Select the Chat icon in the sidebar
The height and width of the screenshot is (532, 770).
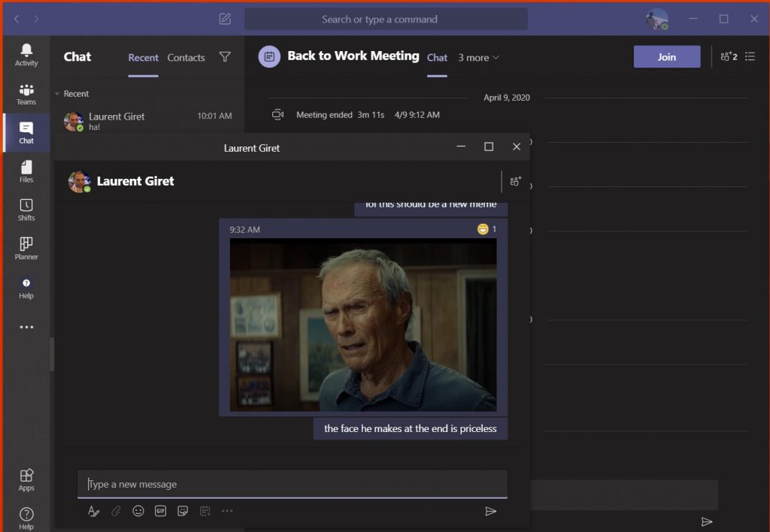(x=26, y=133)
